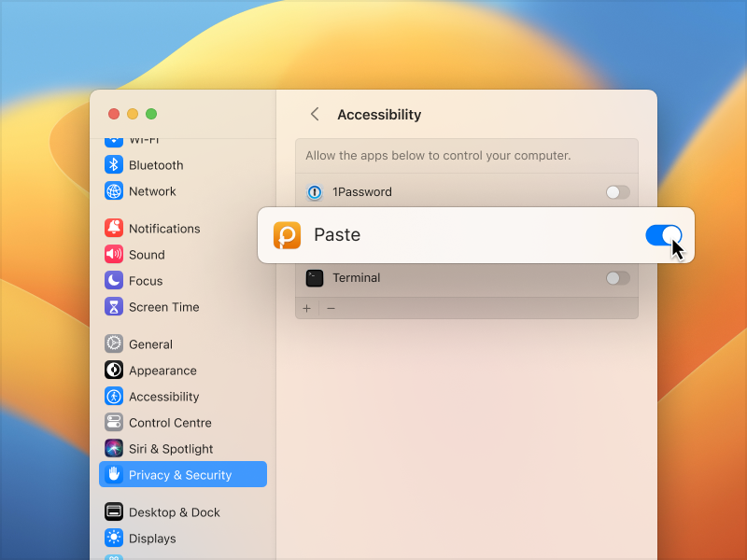Screen dimensions: 747x560
Task: Click the 1Password app icon
Action: 315,192
